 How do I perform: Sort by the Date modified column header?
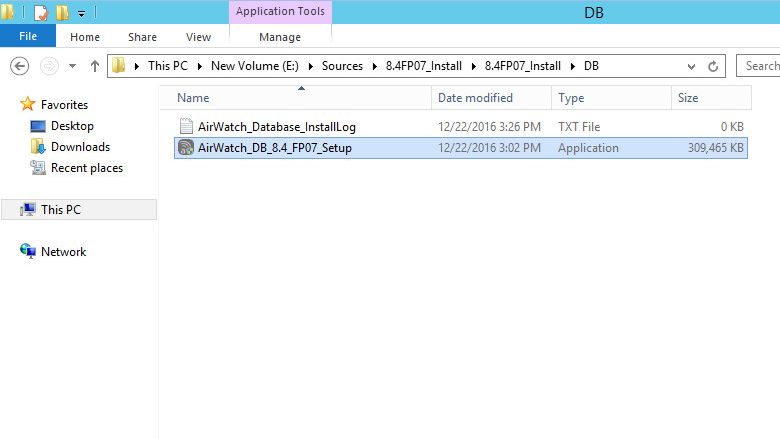pos(491,98)
